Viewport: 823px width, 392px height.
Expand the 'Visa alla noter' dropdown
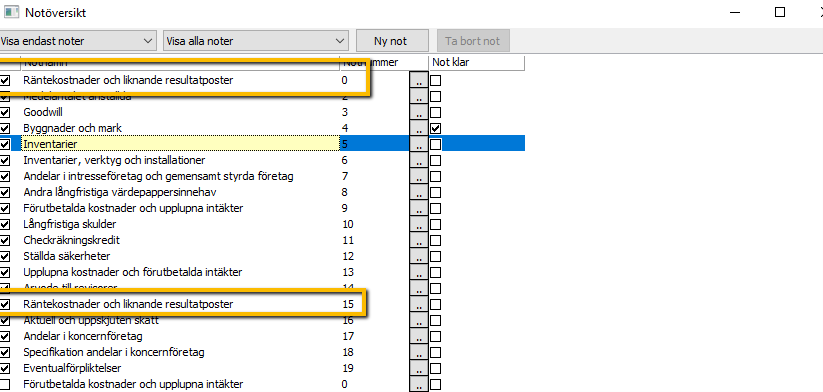(x=256, y=41)
